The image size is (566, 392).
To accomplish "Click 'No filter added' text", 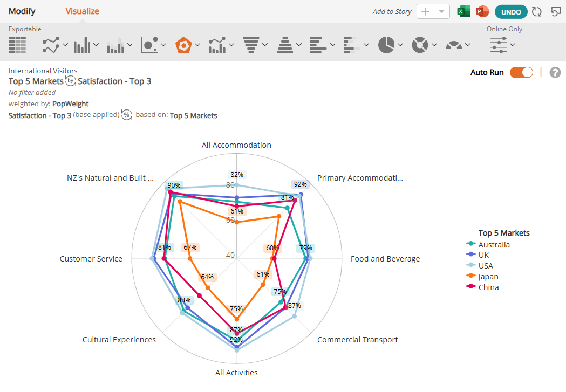I will (x=32, y=93).
